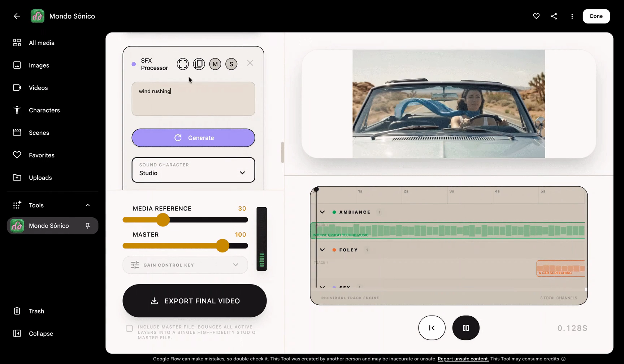The image size is (624, 364).
Task: Click the Generate button
Action: (193, 138)
